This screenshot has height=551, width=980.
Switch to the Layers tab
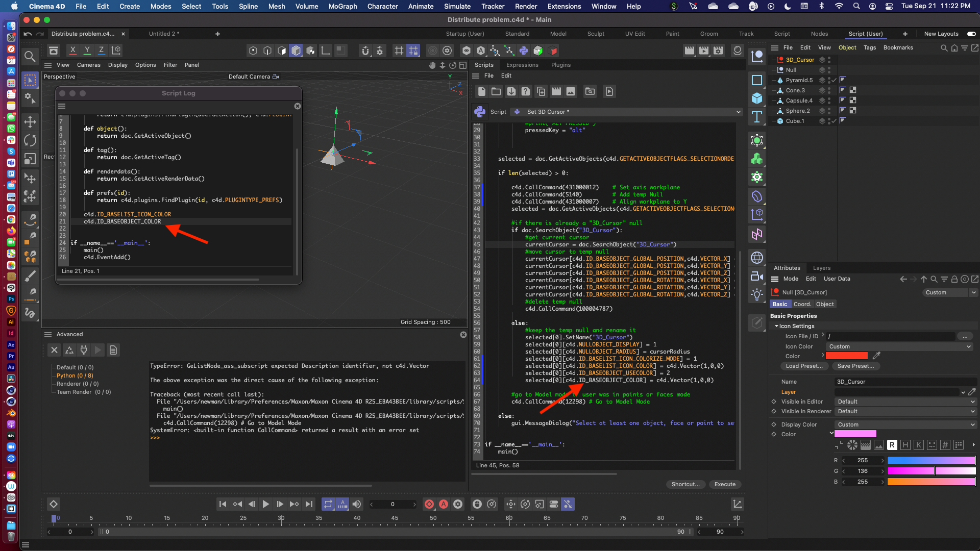[x=821, y=268]
